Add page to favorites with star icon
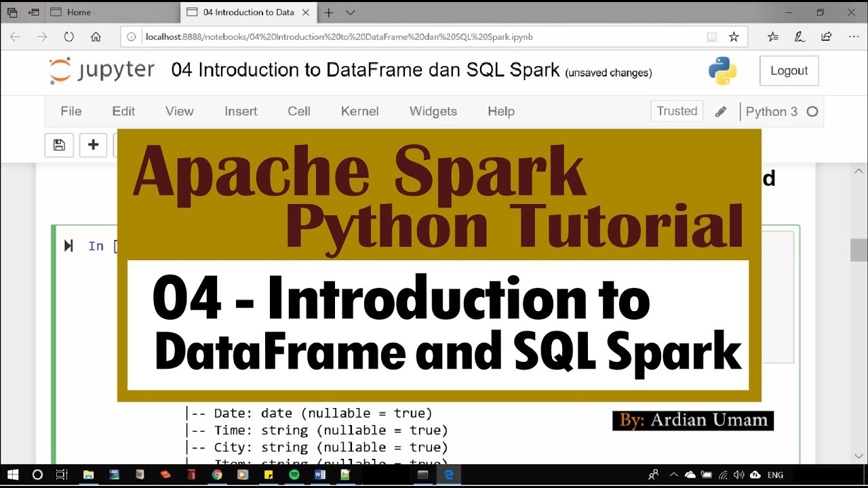Screen dimensions: 868x488 coord(734,37)
